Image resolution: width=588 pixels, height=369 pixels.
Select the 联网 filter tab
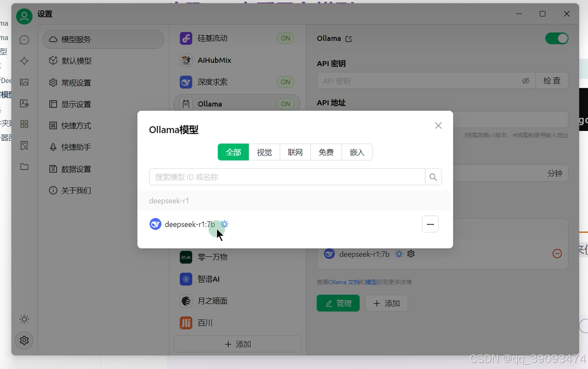[295, 152]
